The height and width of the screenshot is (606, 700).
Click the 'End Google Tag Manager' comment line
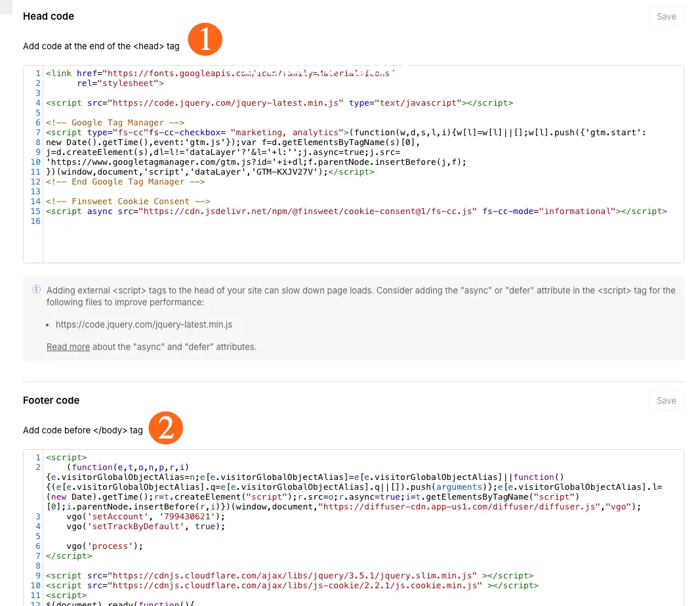[x=125, y=181]
